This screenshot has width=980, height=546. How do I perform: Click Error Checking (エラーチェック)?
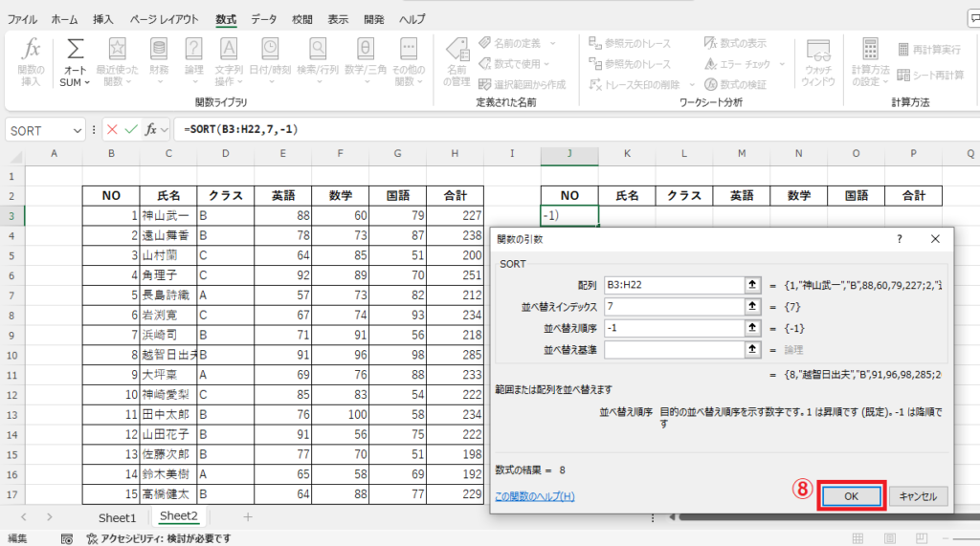coord(738,64)
